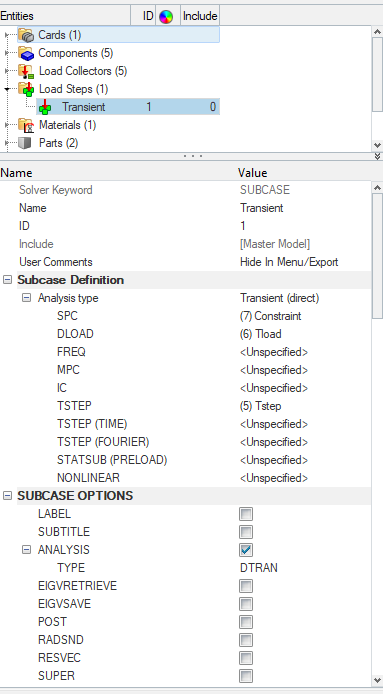Enable the SUBTITLE checkbox

click(x=246, y=532)
